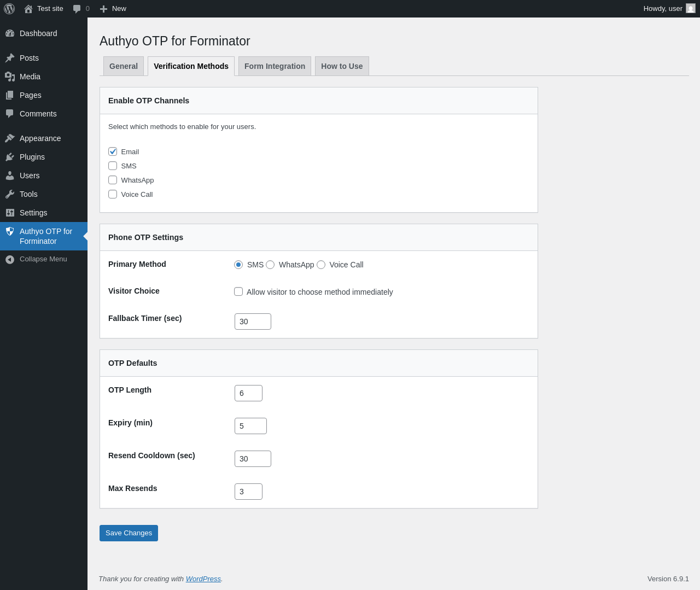The image size is (700, 590).
Task: Click the Authyo OTP shield icon
Action: 10,231
